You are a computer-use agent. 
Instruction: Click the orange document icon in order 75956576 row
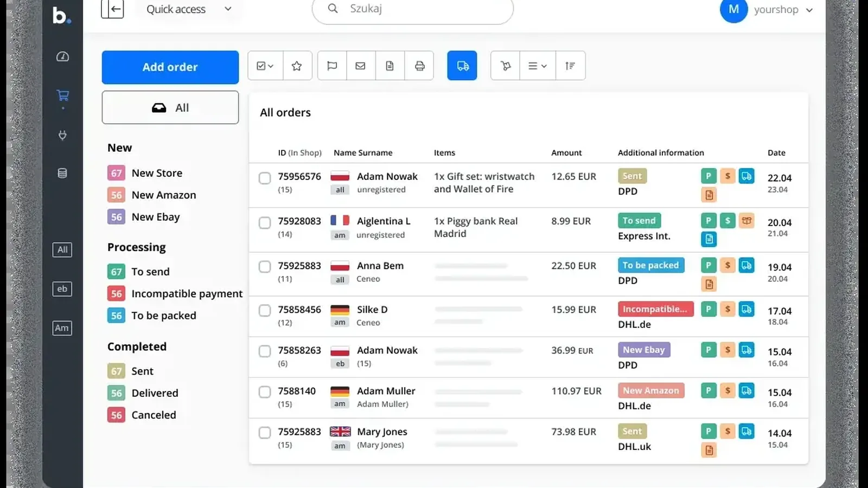709,195
